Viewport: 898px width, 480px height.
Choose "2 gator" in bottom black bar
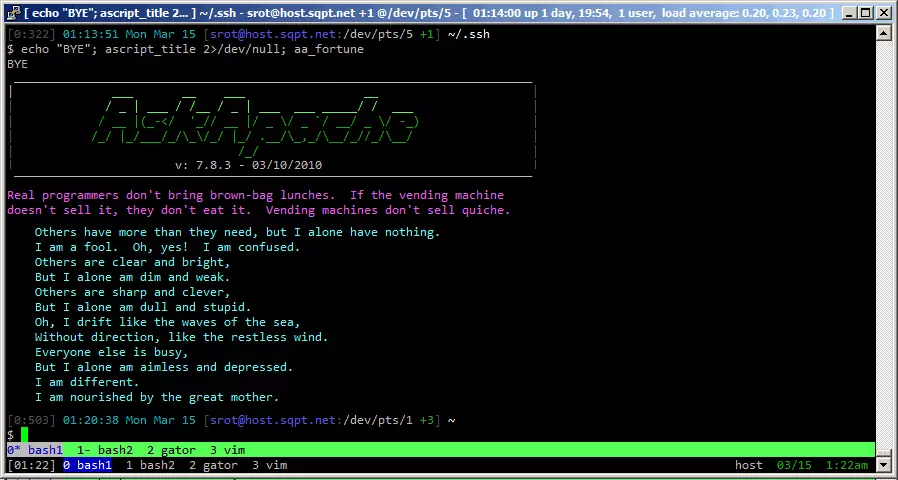coord(213,465)
